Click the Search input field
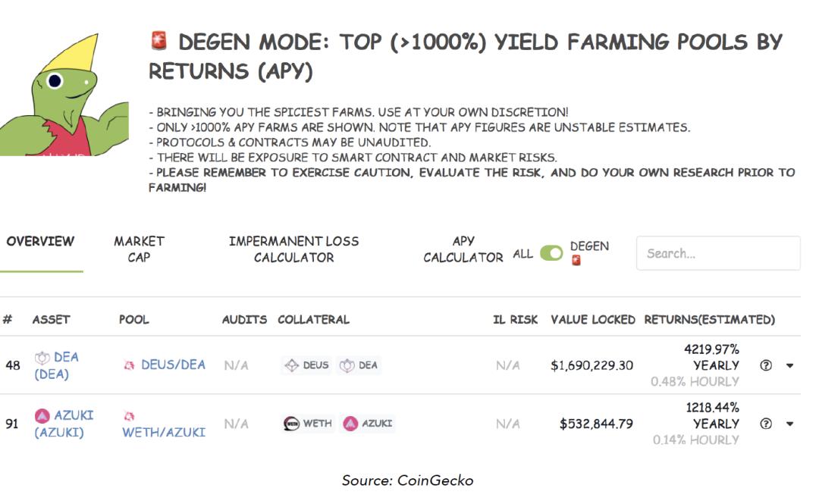The height and width of the screenshot is (504, 819). 718,253
